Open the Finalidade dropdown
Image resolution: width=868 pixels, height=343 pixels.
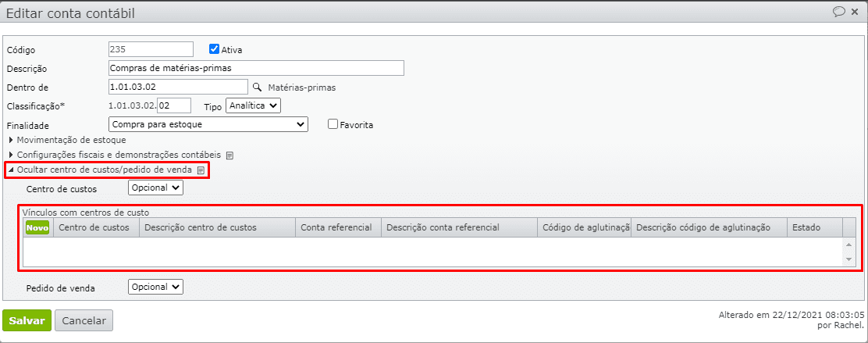208,124
